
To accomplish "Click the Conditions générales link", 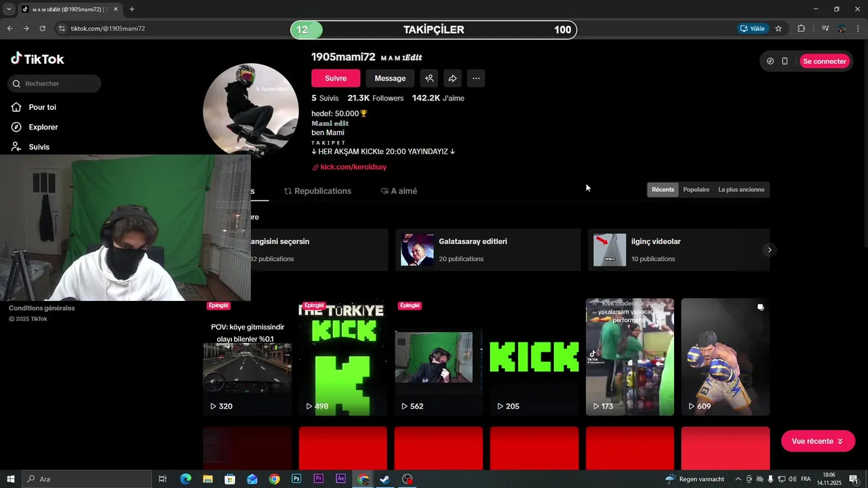I will (41, 308).
